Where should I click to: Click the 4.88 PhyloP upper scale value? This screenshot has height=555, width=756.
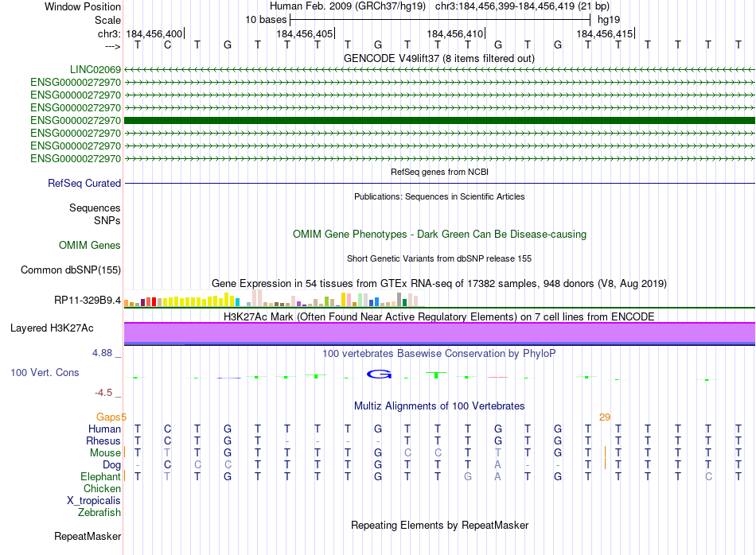[103, 353]
